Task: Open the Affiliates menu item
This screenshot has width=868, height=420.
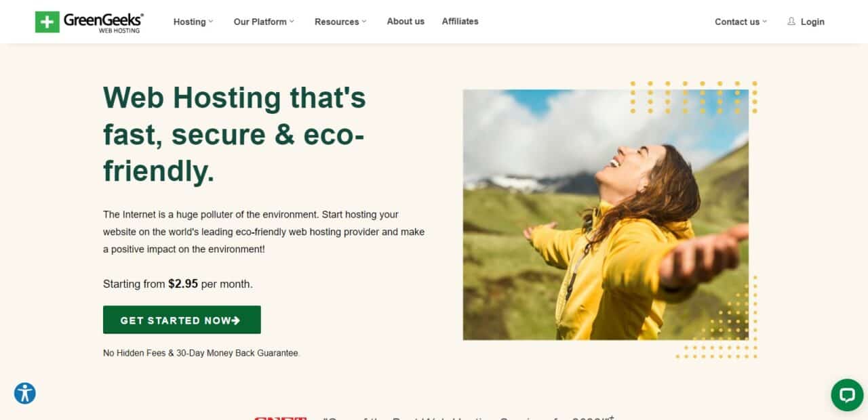Action: coord(460,22)
